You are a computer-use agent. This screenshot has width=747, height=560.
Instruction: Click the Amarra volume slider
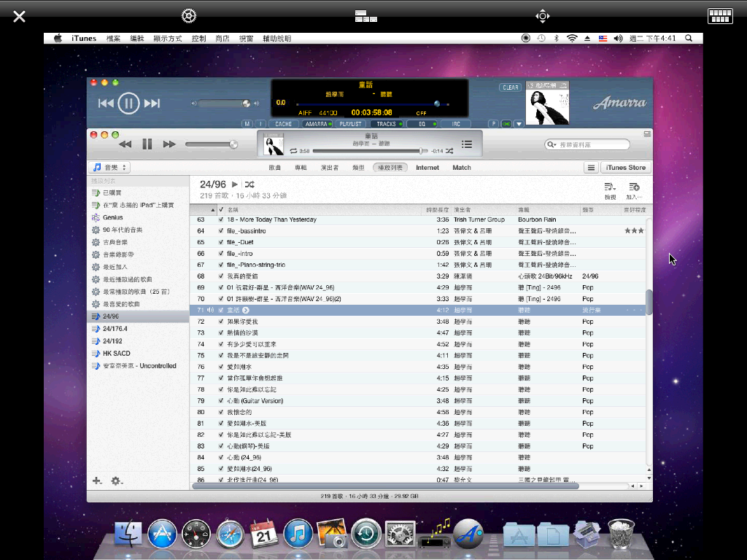click(225, 104)
